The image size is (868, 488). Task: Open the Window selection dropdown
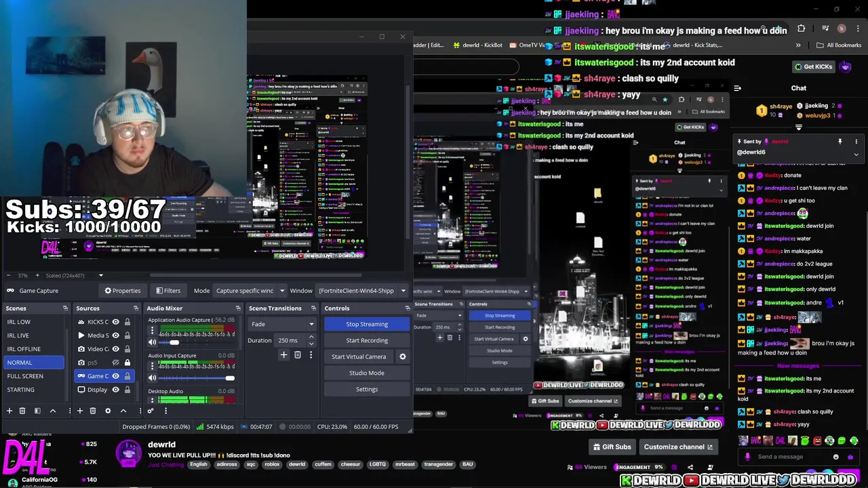(x=361, y=291)
